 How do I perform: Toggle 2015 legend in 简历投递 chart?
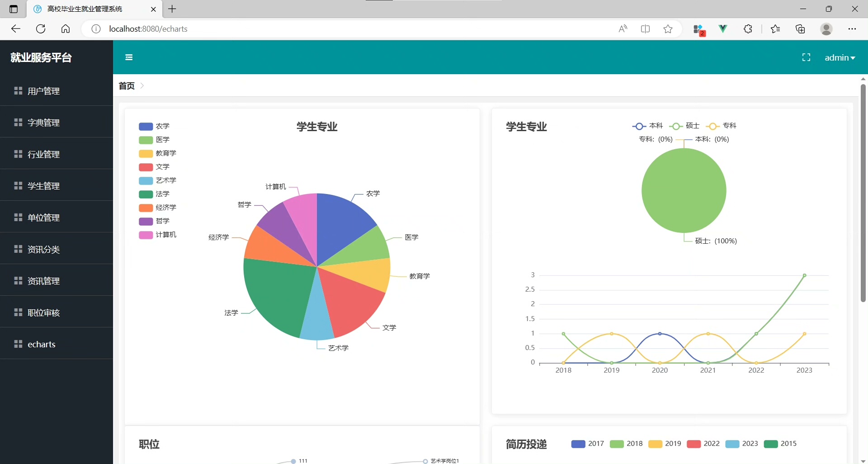click(x=770, y=444)
